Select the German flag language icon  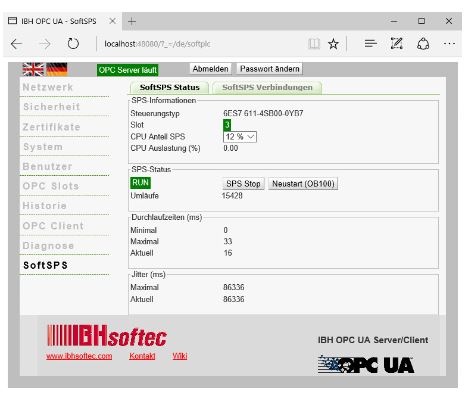(x=57, y=69)
